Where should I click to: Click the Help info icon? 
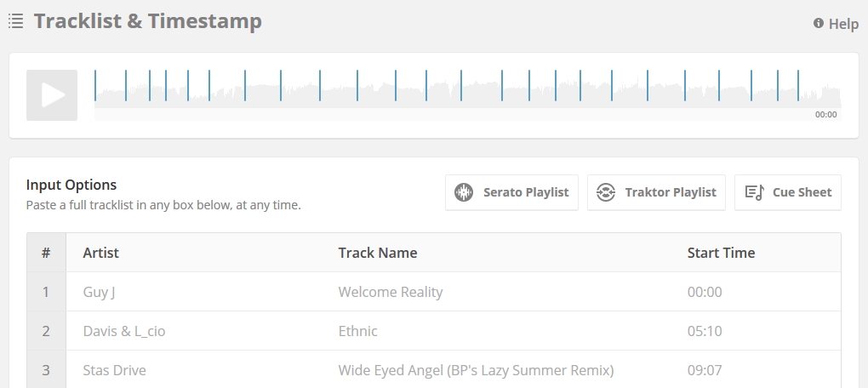819,23
